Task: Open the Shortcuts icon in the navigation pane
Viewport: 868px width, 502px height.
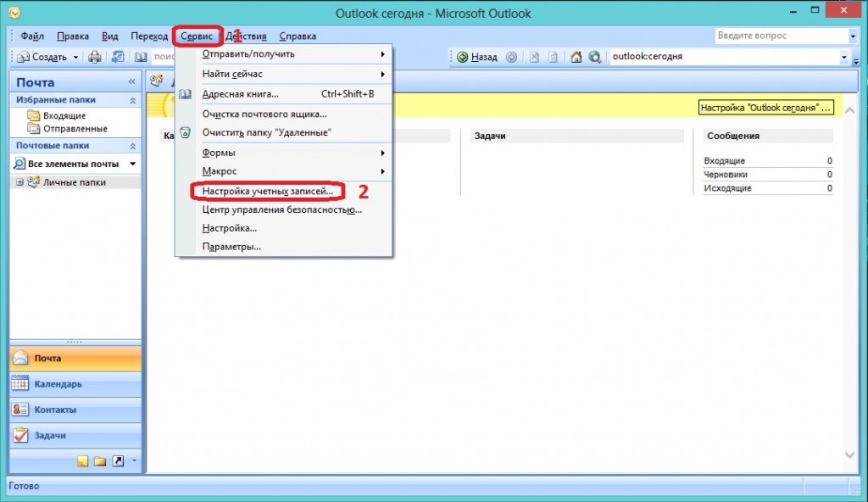Action: point(118,461)
